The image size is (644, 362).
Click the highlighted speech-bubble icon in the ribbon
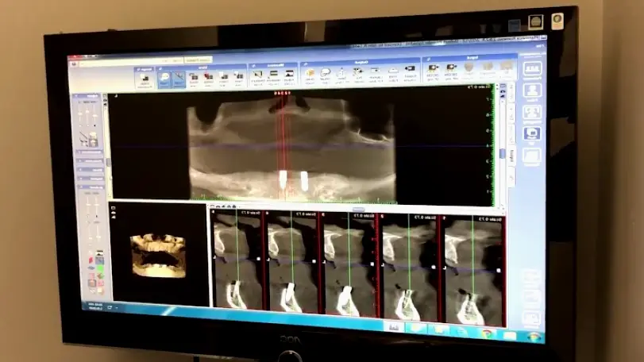point(164,79)
